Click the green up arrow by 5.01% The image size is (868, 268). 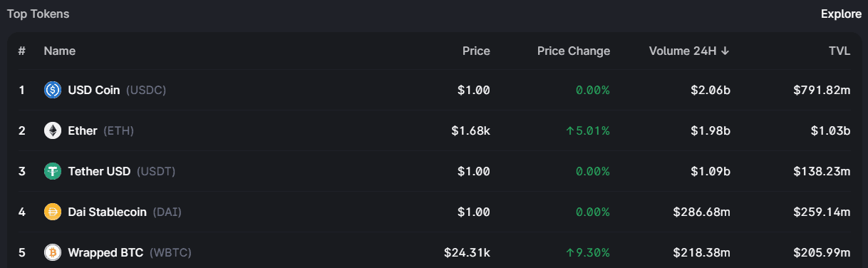(570, 130)
